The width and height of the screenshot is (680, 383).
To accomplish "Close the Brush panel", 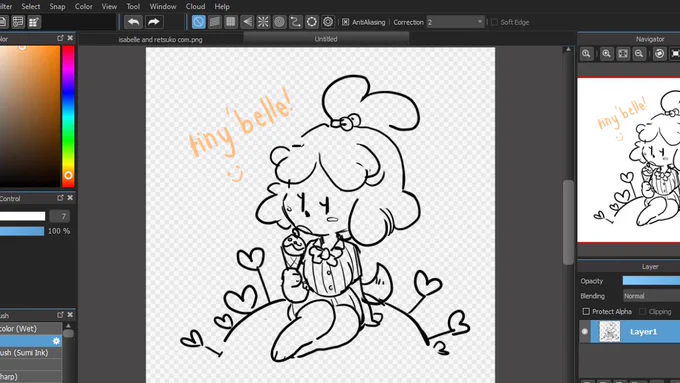I will (70, 315).
